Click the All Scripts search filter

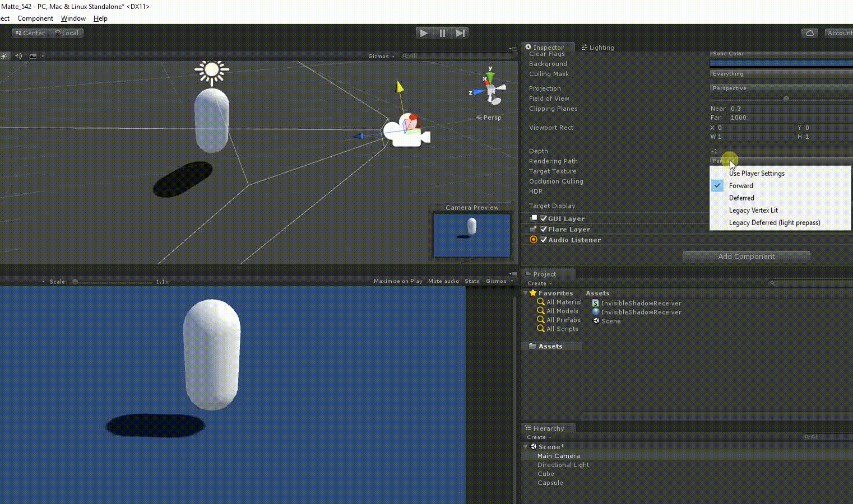tap(561, 329)
